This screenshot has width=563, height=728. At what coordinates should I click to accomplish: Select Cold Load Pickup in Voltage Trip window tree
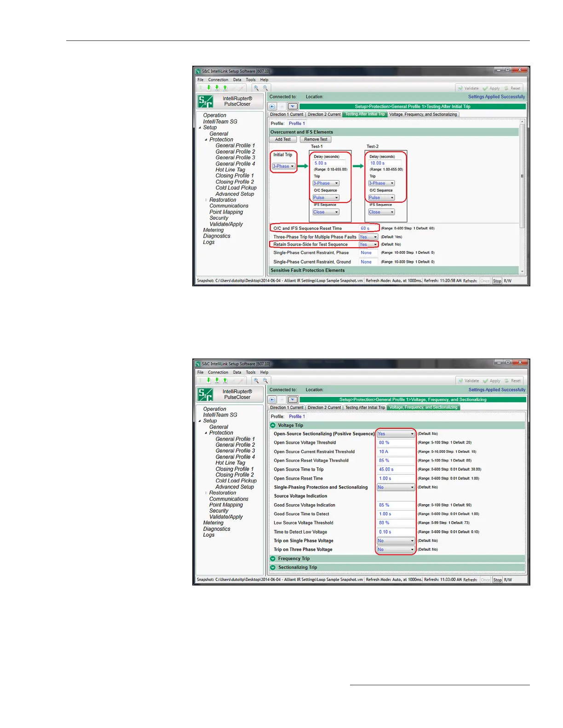(236, 481)
